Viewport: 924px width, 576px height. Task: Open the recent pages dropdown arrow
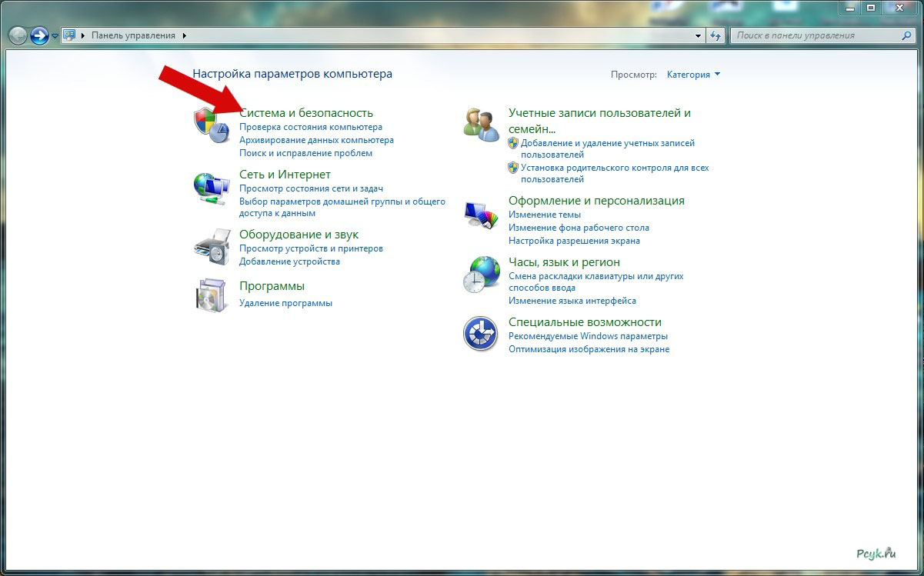pyautogui.click(x=55, y=36)
